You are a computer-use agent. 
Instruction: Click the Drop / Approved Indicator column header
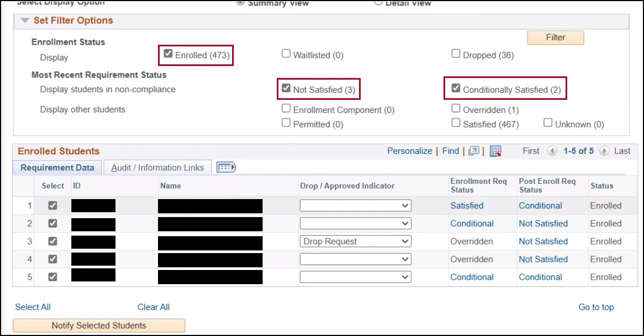click(347, 186)
